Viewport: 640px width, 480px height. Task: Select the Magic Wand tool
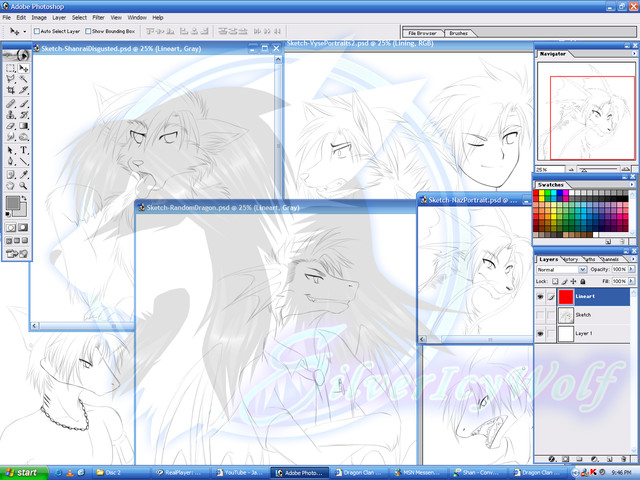pos(23,79)
